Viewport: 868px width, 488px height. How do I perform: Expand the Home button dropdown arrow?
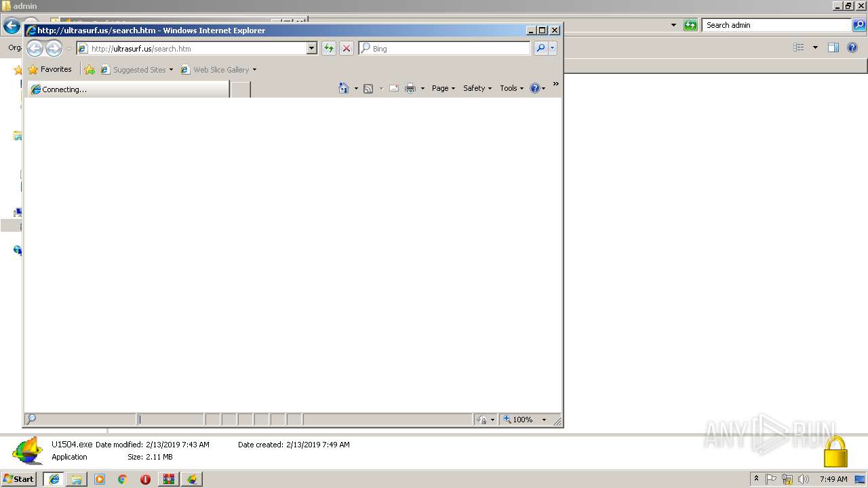pyautogui.click(x=356, y=89)
